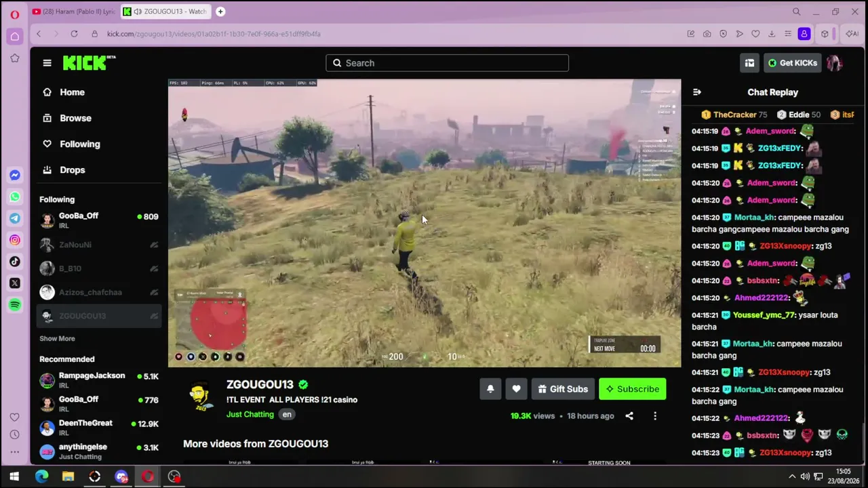Open the browser downloads icon
The width and height of the screenshot is (868, 488).
coord(772,34)
